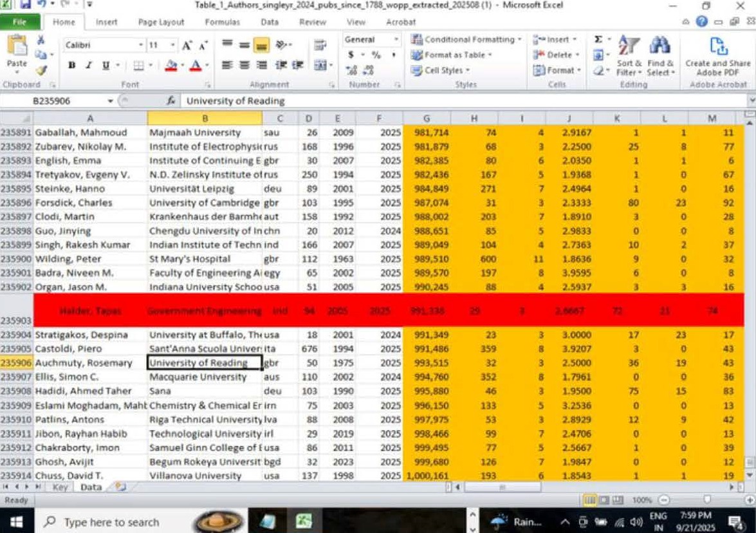Click the AutoSum sigma icon

coord(598,40)
